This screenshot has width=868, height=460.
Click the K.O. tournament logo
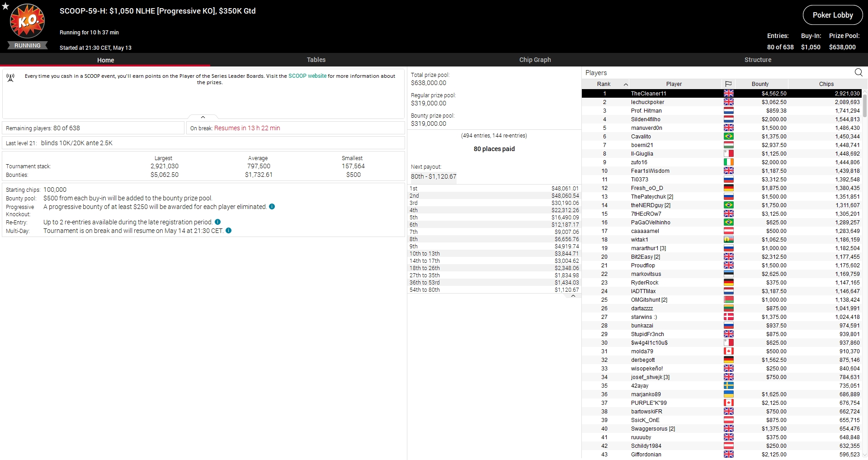pos(28,21)
